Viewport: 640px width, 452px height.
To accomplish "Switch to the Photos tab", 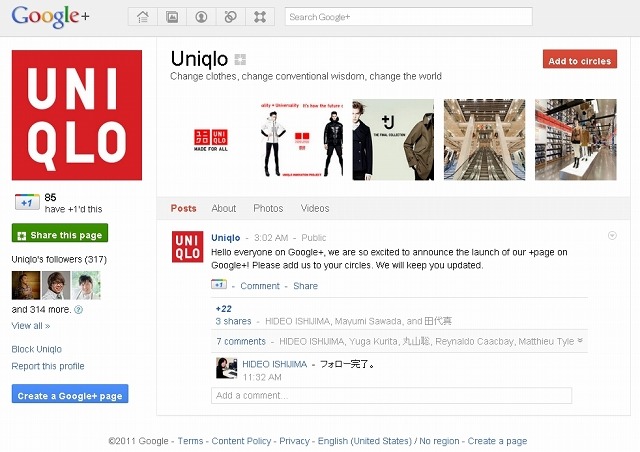I will tap(268, 208).
